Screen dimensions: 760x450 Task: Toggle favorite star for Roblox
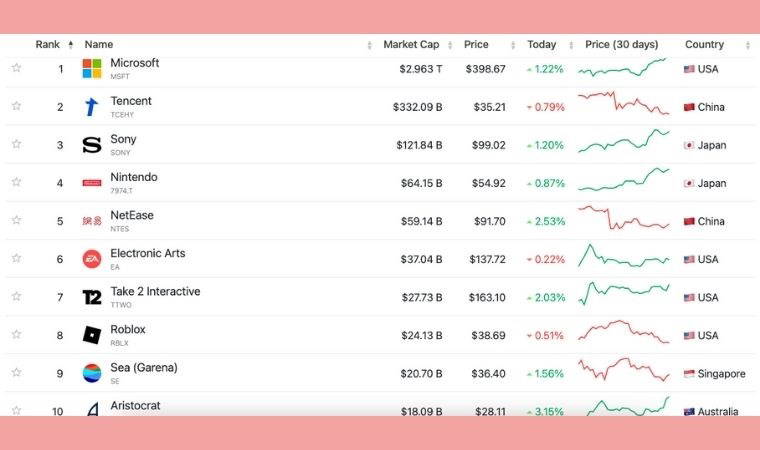pyautogui.click(x=16, y=334)
